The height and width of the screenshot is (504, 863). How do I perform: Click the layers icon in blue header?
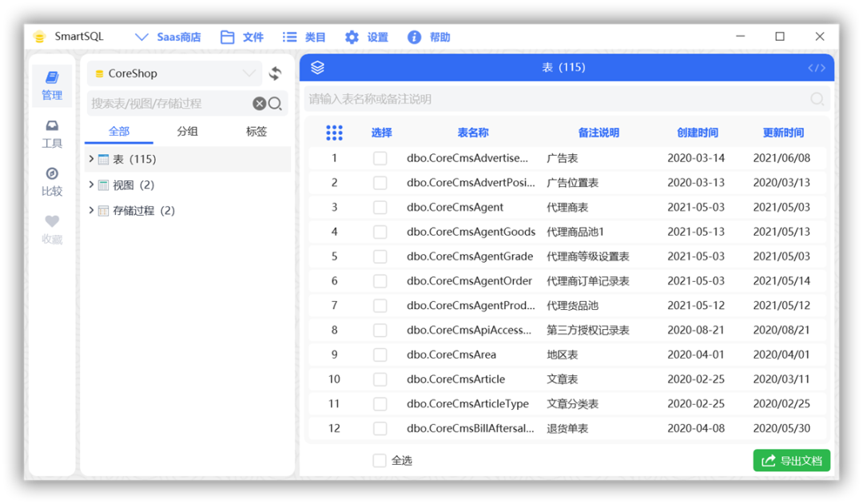[317, 68]
